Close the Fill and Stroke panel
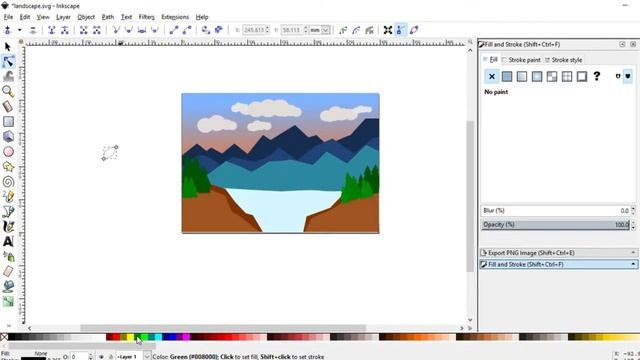Screen dimensions: 640x360 633,44
